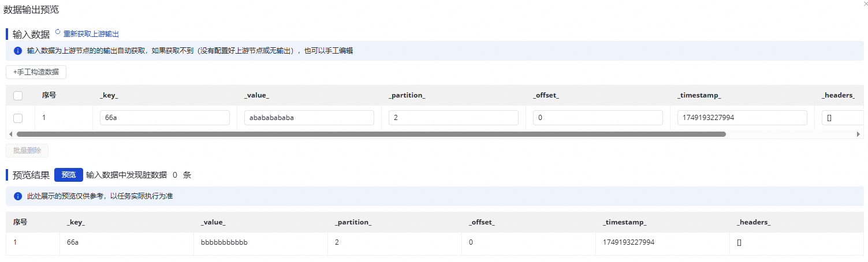
Task: Click right arrow of horizontal scrollbar
Action: coord(859,134)
